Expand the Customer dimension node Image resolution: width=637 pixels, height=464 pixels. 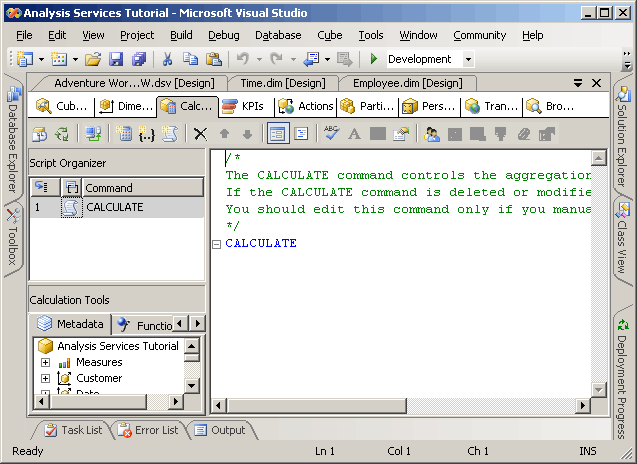pyautogui.click(x=46, y=379)
